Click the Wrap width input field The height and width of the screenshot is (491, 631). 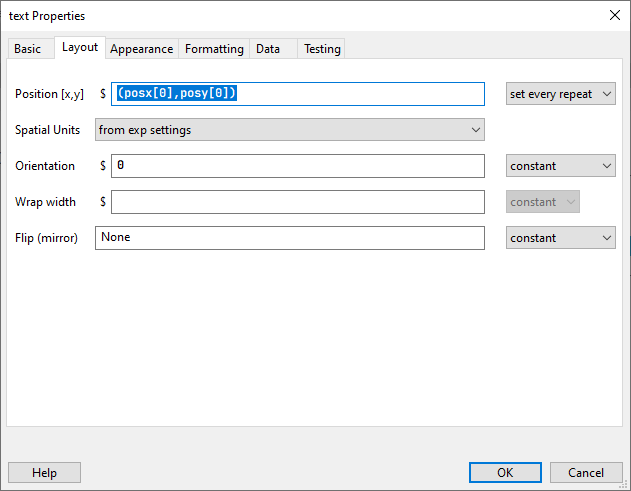pos(298,202)
